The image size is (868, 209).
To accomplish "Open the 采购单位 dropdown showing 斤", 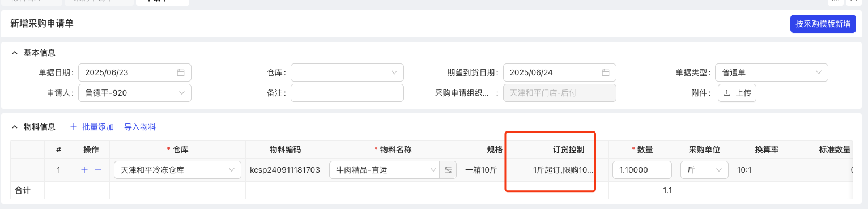I will [x=704, y=170].
